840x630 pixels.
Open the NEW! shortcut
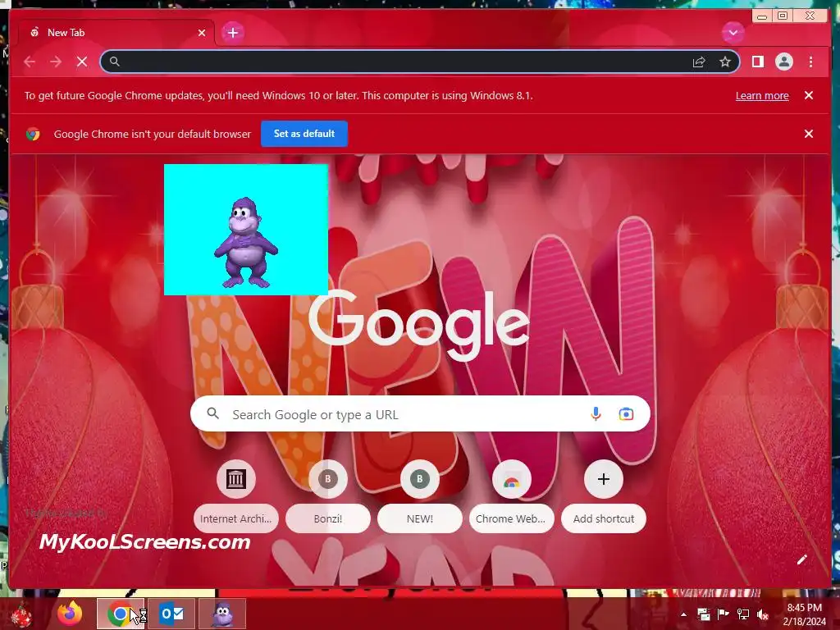419,496
